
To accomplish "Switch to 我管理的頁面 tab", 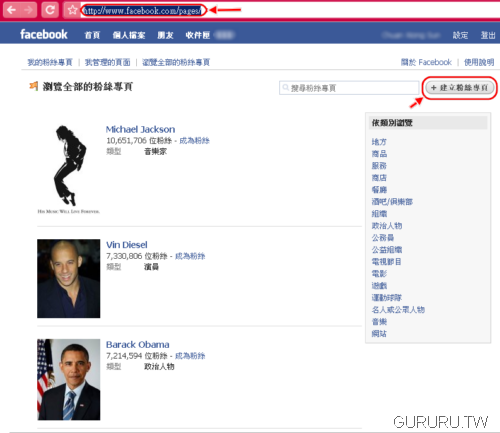I will 107,62.
